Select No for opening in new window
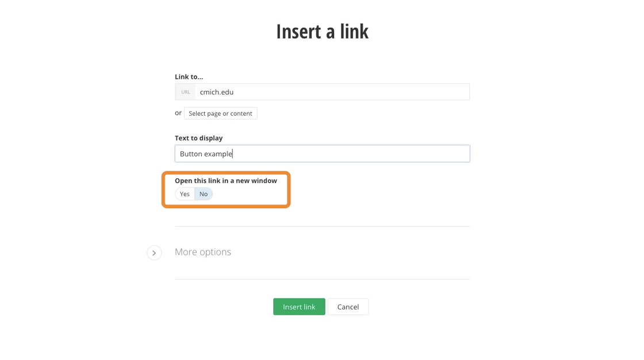 [x=204, y=194]
